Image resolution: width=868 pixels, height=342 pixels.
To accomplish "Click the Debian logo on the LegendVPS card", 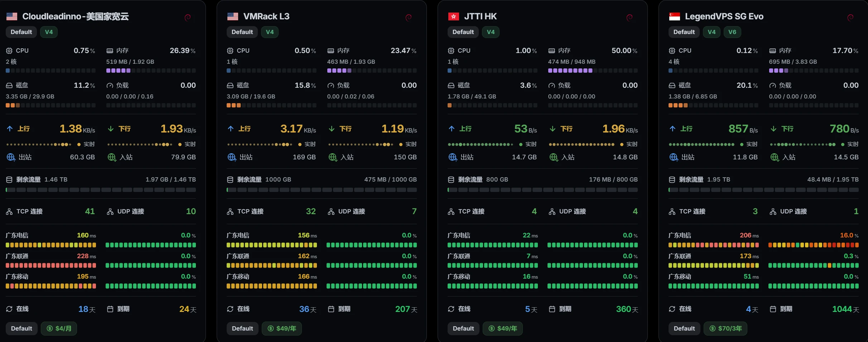I will point(850,18).
